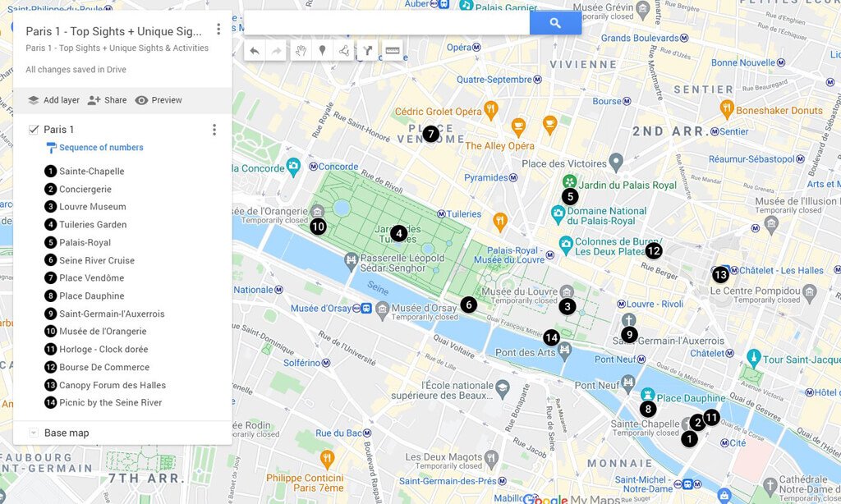Preview the map with the eye button

pos(159,100)
